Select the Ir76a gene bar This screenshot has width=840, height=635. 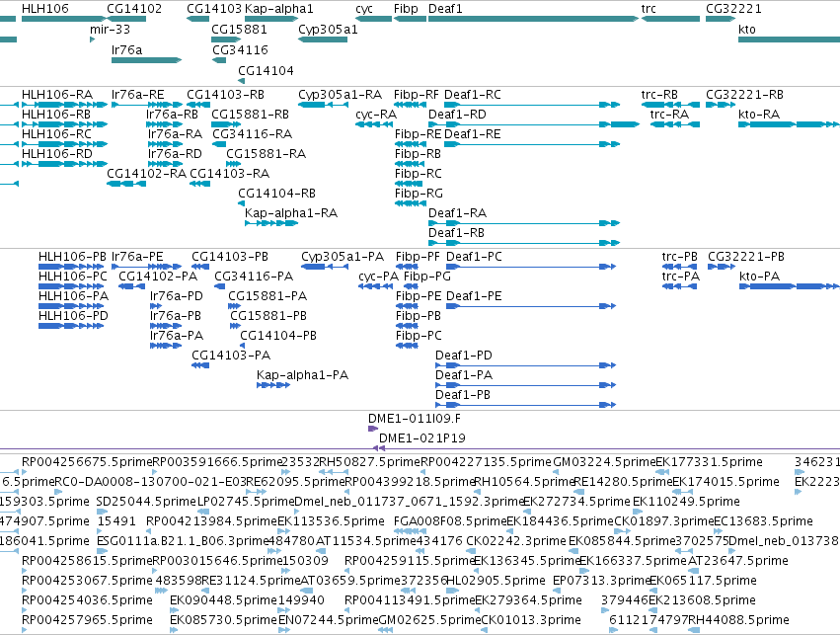(147, 60)
